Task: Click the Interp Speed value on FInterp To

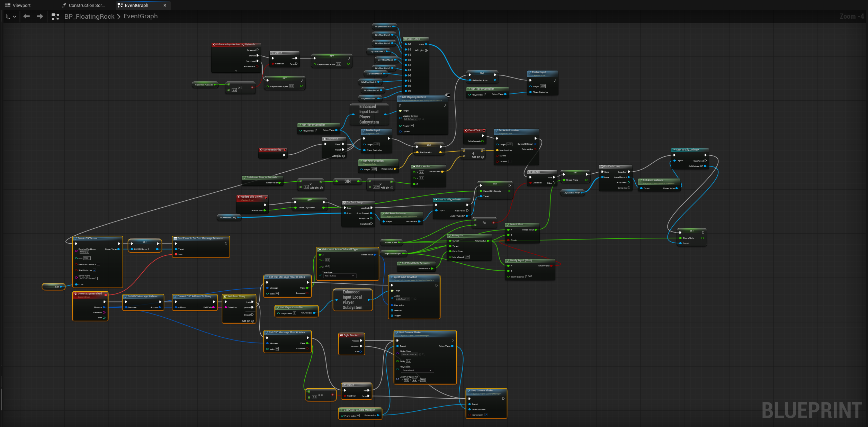Action: [467, 257]
